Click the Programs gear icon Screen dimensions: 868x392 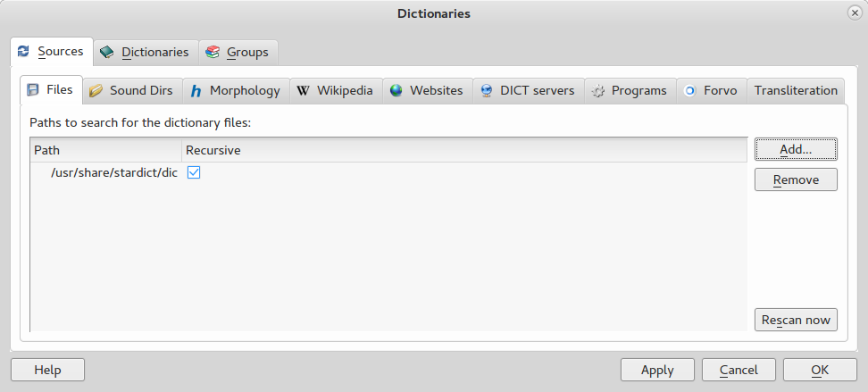tap(598, 90)
